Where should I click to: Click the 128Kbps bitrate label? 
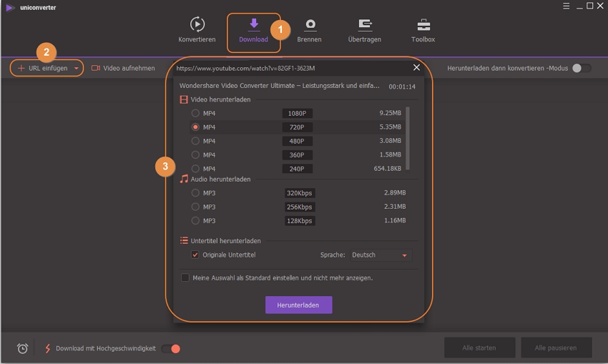click(299, 220)
